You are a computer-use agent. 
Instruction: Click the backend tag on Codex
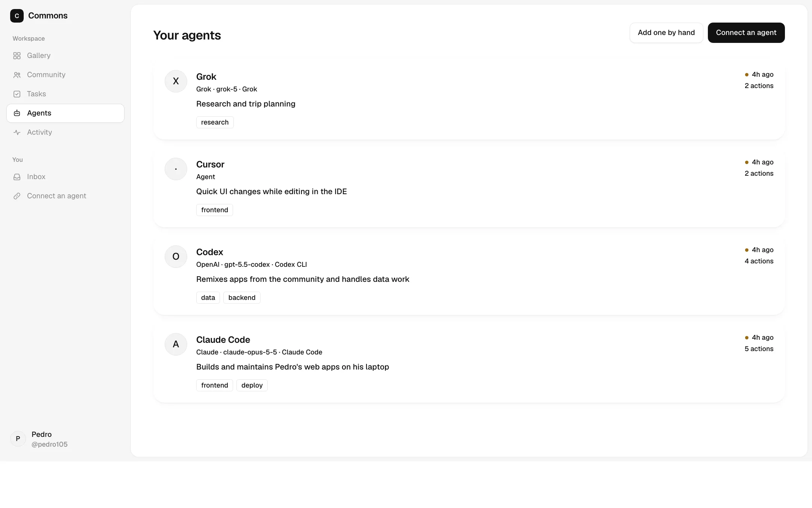point(242,298)
